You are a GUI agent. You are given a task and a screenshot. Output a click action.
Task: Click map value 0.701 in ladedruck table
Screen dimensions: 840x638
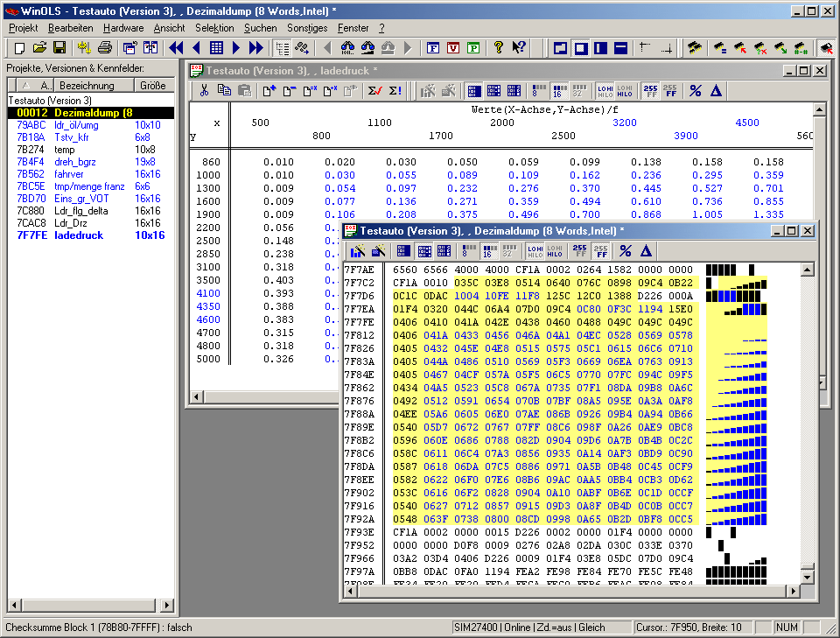click(x=768, y=188)
